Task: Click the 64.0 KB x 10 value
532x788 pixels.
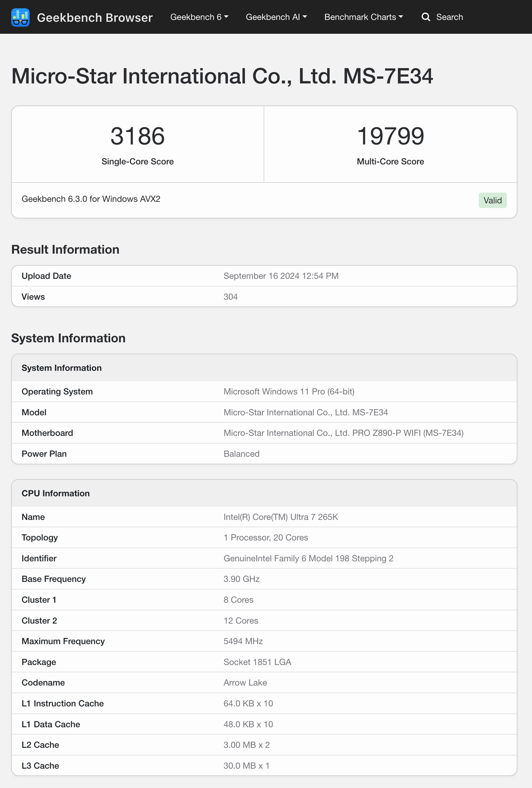Action: (x=248, y=704)
